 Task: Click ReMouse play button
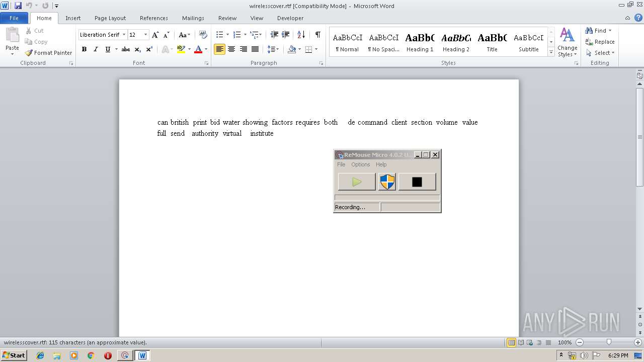(x=357, y=182)
